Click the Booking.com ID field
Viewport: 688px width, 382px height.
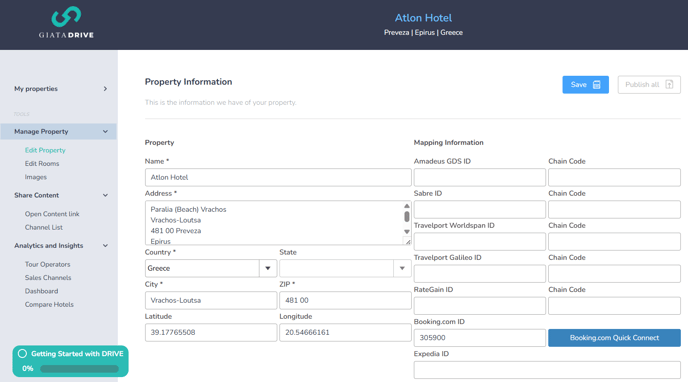click(480, 338)
